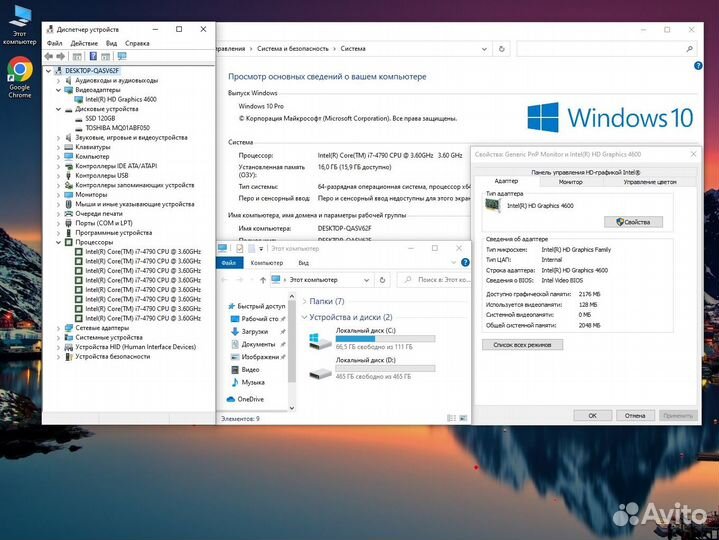Click the blue help icon in Device Manager toolbar

[93, 56]
